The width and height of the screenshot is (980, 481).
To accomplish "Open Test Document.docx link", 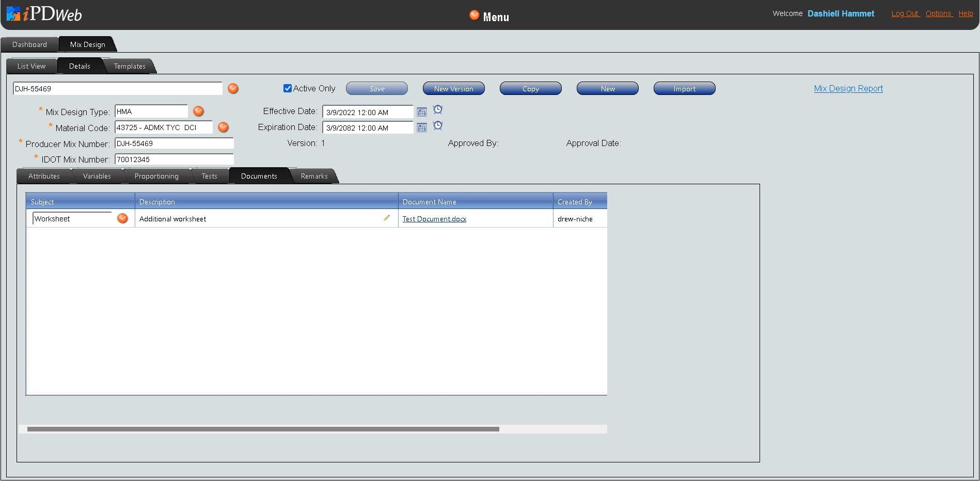I will click(x=434, y=219).
